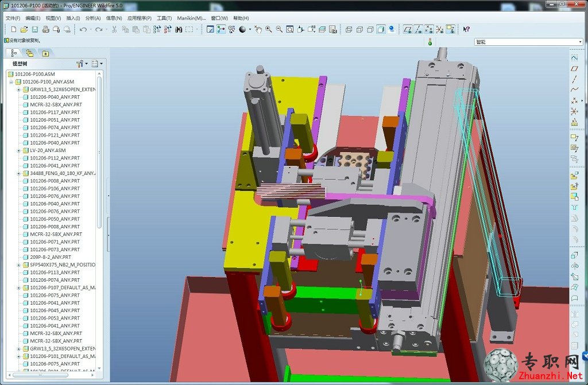Expand the LV-20_ANY.ASM node

click(19, 150)
